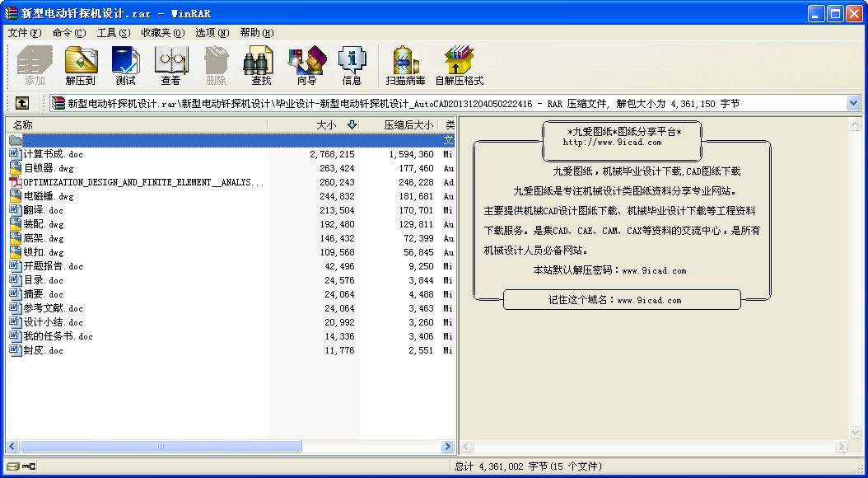Sort by 压缩后大小 column header
Screen dimensions: 868x478
coord(399,125)
